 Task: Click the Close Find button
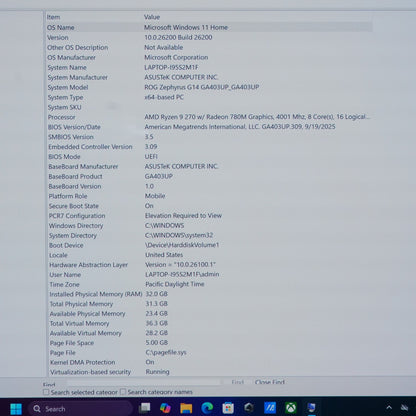pos(269,382)
